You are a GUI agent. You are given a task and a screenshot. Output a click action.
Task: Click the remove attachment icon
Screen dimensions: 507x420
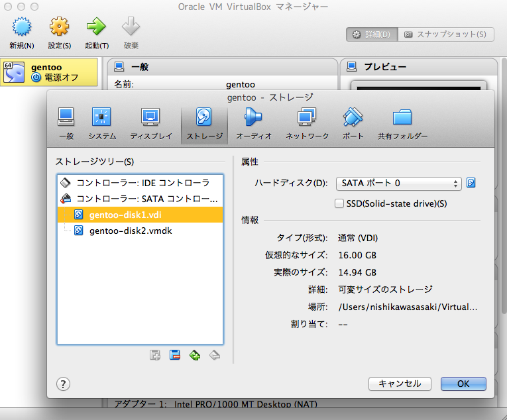215,355
